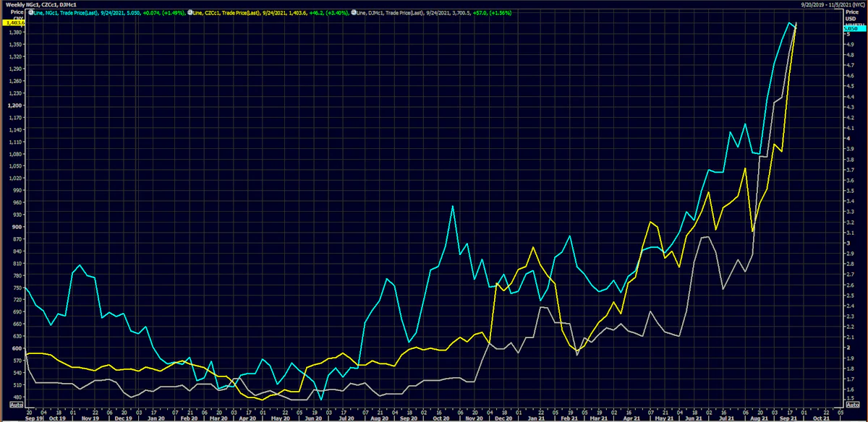Open the date range 9/20/2019 - 11/5/2021 (NYC)
This screenshot has height=422, width=868.
[833, 4]
